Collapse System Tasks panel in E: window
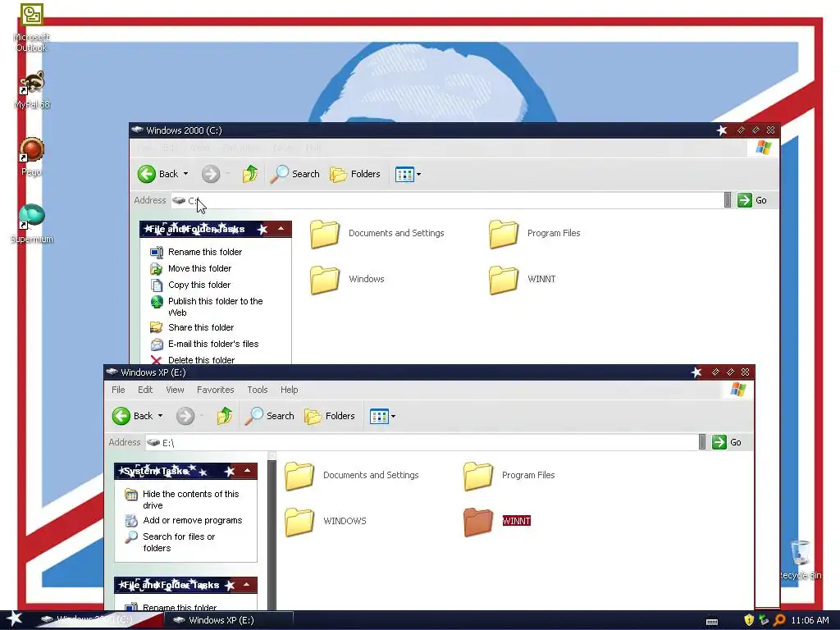 pyautogui.click(x=247, y=471)
